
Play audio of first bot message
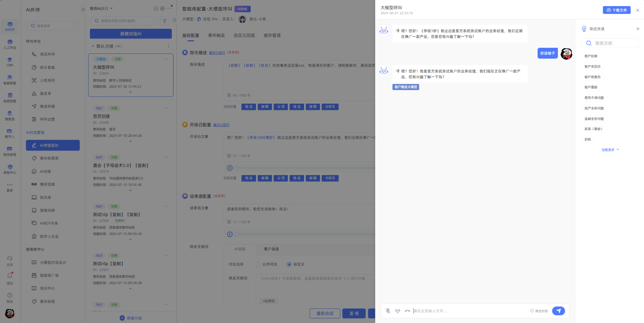tap(397, 31)
